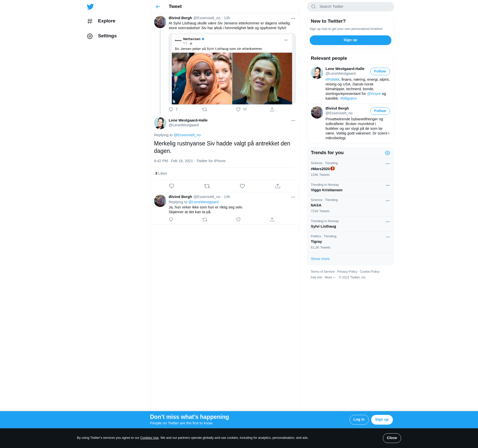Click the Twitter bird logo

click(90, 7)
